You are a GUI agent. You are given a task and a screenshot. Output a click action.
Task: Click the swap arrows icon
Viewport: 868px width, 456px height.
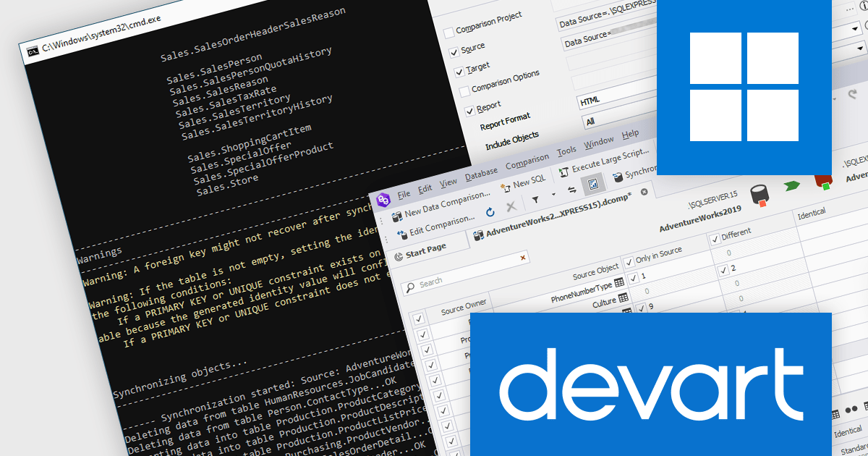(x=571, y=190)
